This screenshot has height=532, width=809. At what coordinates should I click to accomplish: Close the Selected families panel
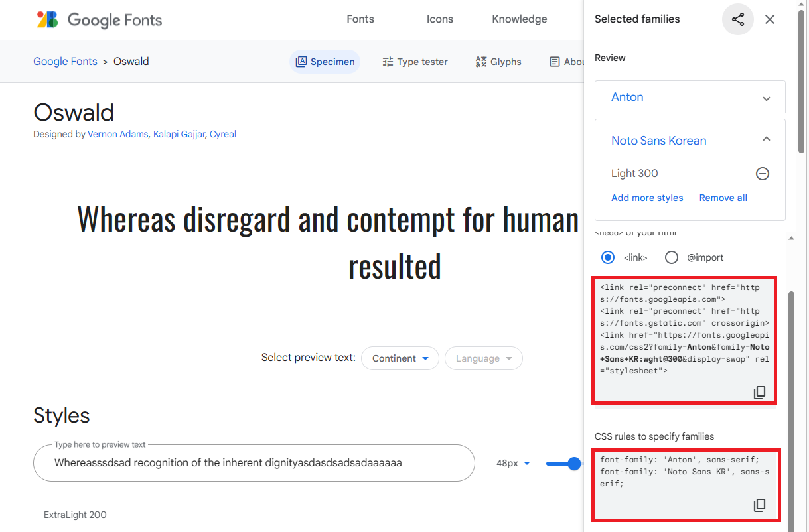click(770, 19)
